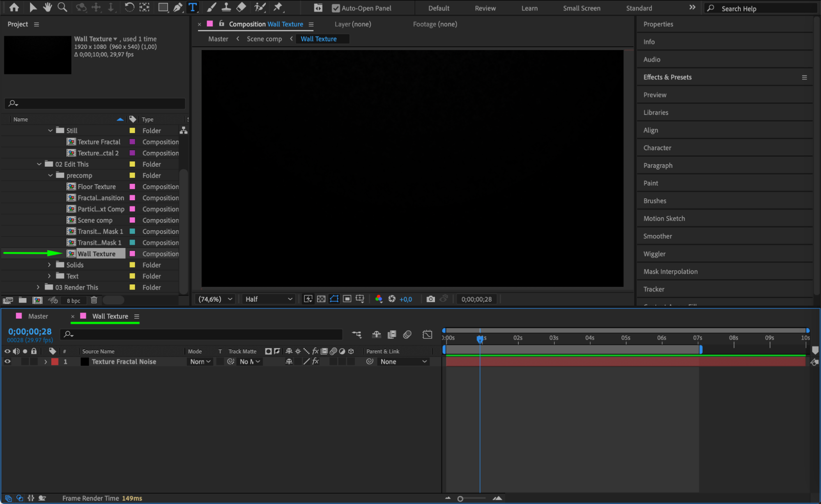Toggle mask and shape path visibility
821x504 pixels.
click(334, 299)
